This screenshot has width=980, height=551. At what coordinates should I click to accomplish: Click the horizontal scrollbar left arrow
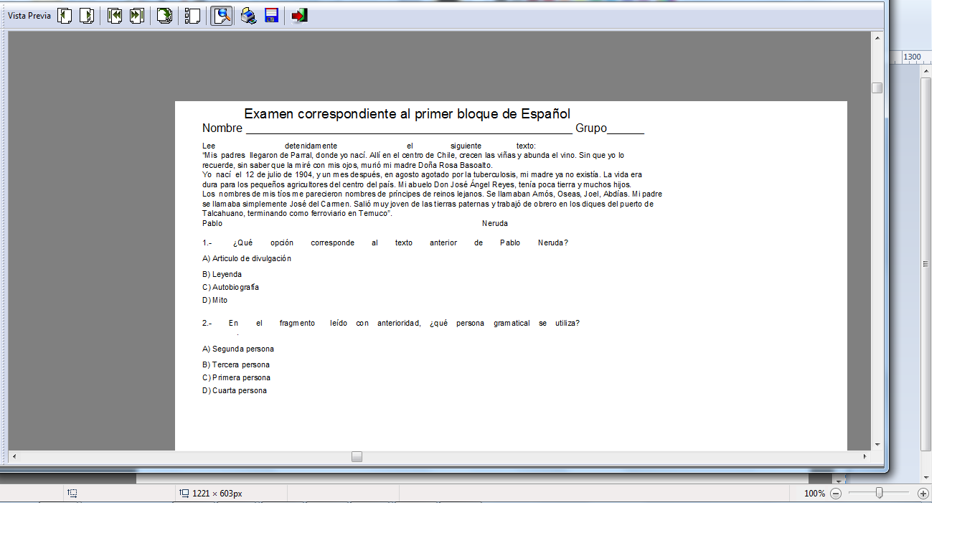[x=13, y=456]
